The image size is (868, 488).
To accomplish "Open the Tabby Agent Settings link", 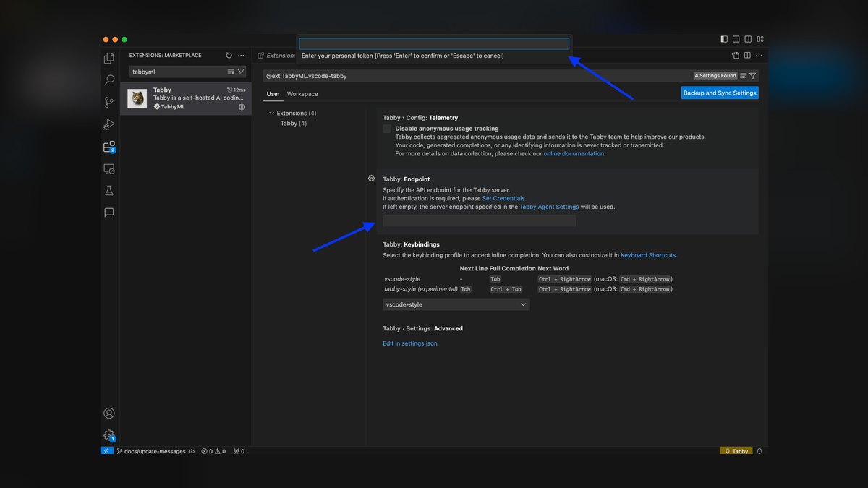I will click(x=549, y=207).
